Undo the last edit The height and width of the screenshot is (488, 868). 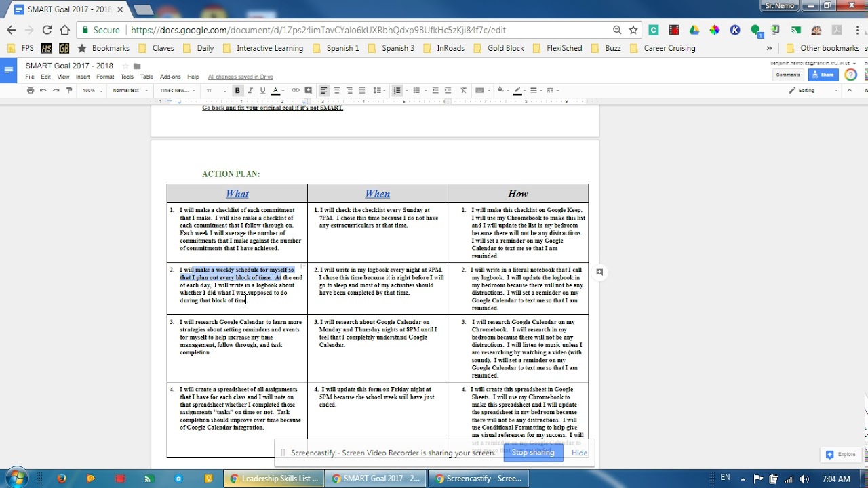pyautogui.click(x=43, y=90)
